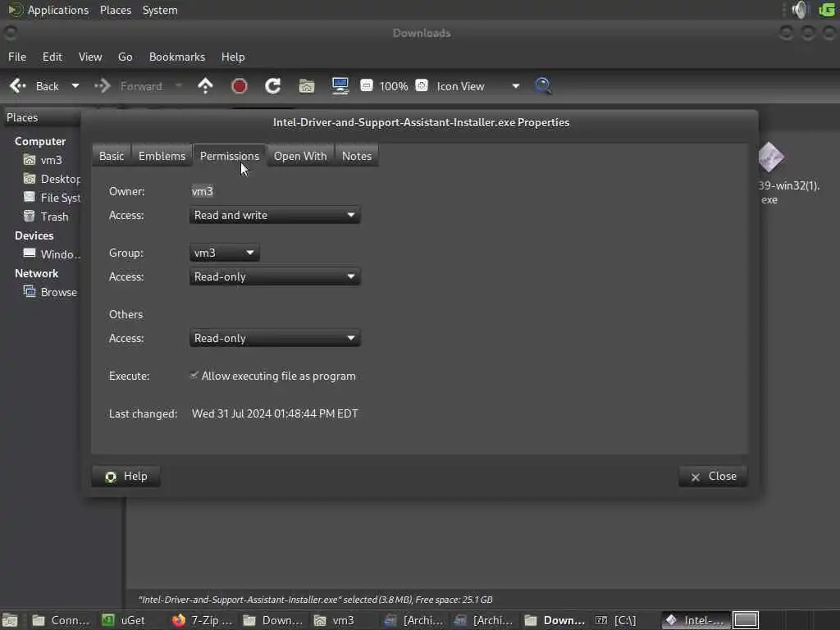
Task: Click the status bar selected file text
Action: click(315, 600)
